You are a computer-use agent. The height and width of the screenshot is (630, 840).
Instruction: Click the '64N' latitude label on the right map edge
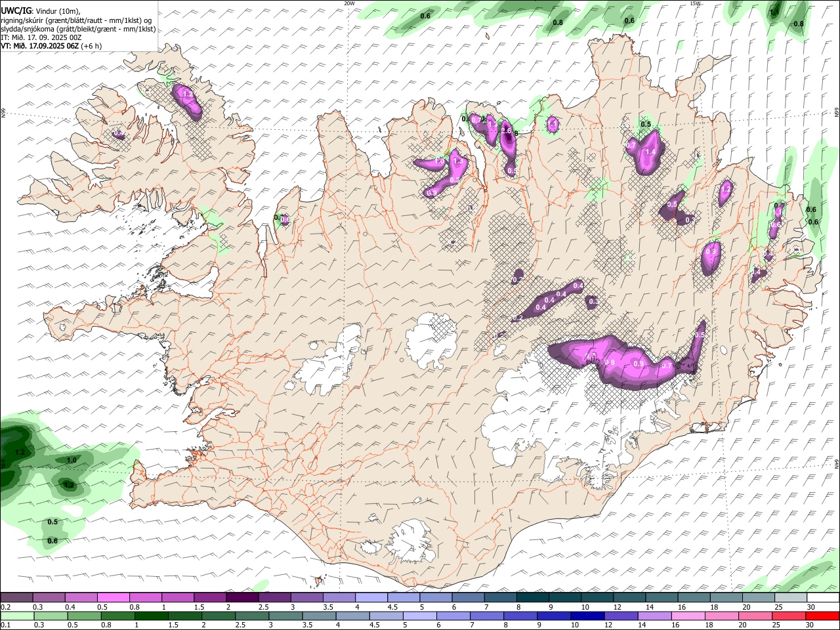click(x=837, y=463)
